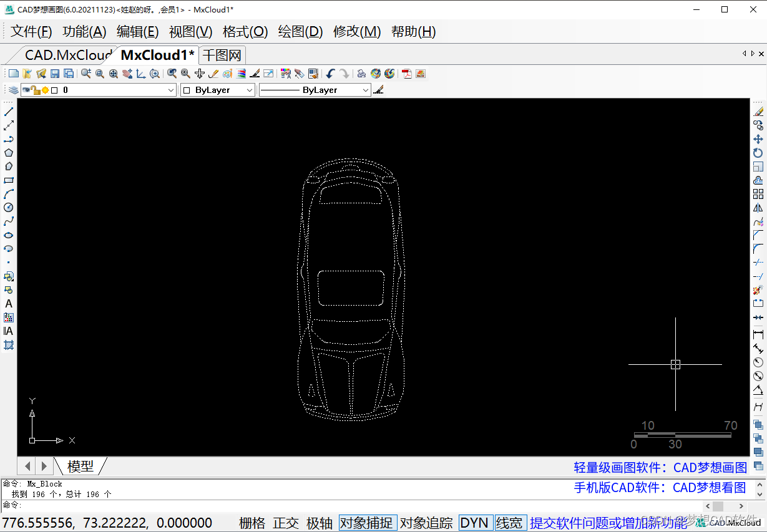Open the 文件(F) menu
The height and width of the screenshot is (532, 767).
click(x=31, y=32)
